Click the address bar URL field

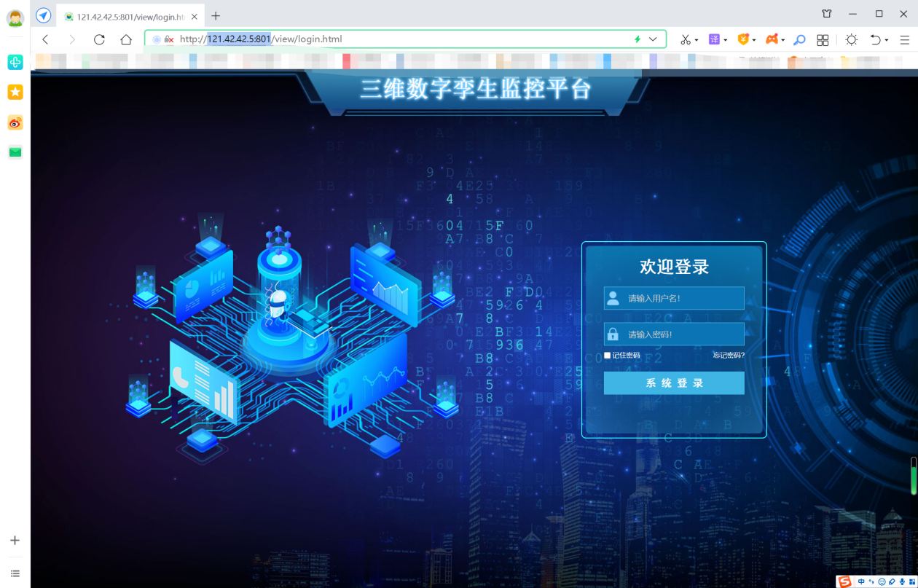[x=405, y=39]
